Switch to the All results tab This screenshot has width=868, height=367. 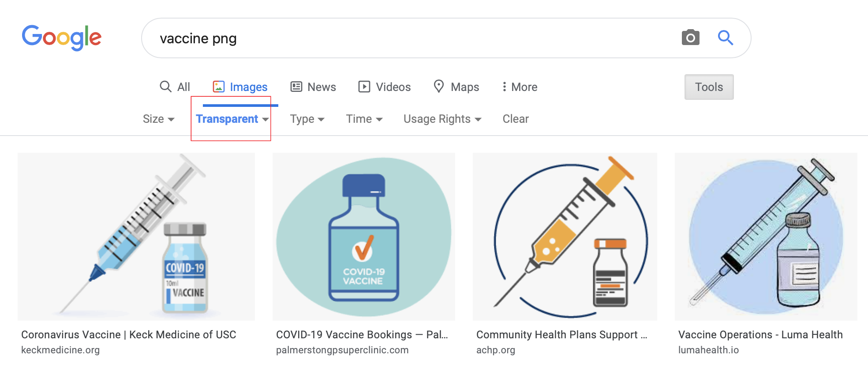pos(175,87)
